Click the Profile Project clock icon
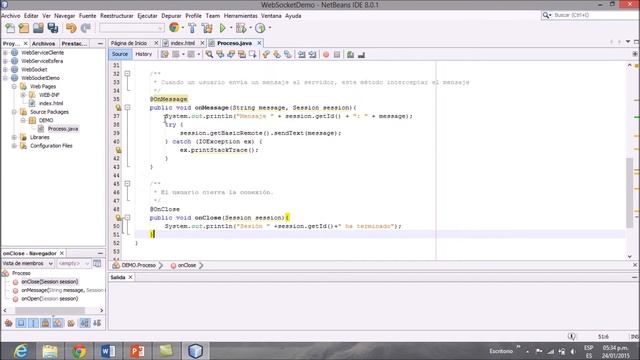This screenshot has width=640, height=360. tap(260, 28)
